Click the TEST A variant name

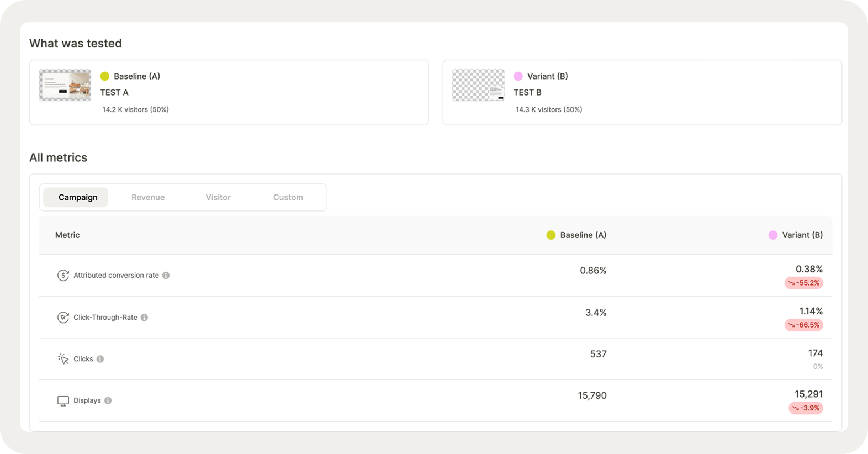[x=114, y=92]
